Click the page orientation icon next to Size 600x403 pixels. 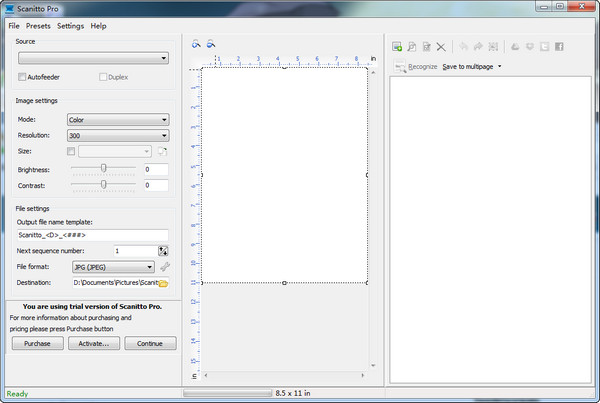coord(162,152)
